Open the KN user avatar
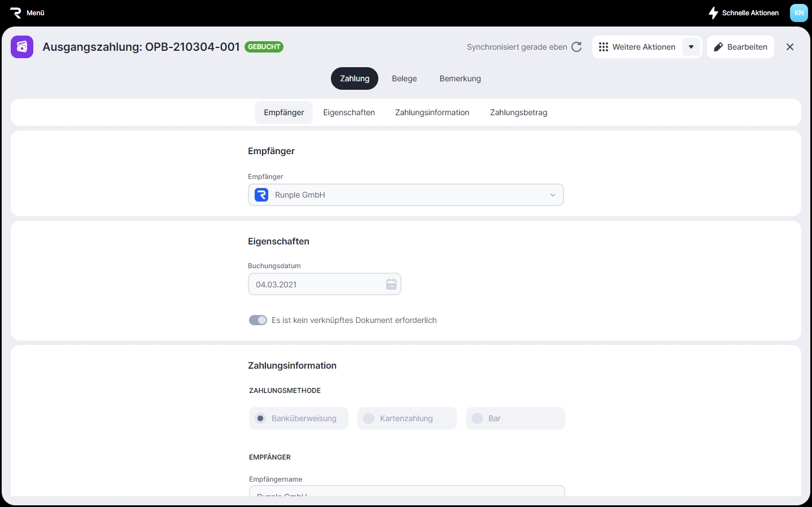 798,12
